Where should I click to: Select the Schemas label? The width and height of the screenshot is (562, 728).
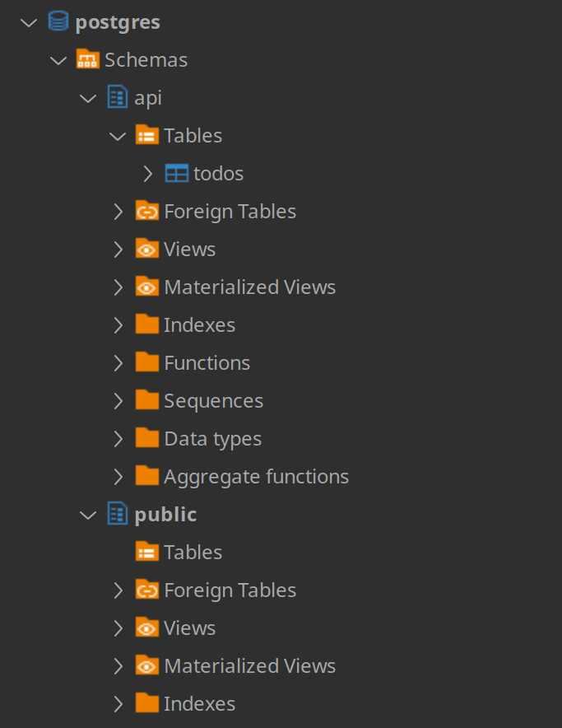tap(146, 60)
